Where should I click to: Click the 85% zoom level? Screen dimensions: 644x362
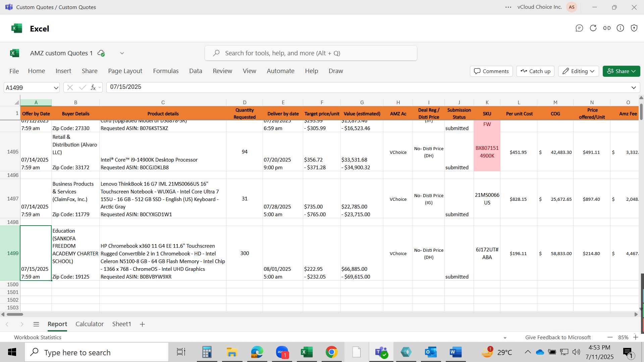[623, 338]
